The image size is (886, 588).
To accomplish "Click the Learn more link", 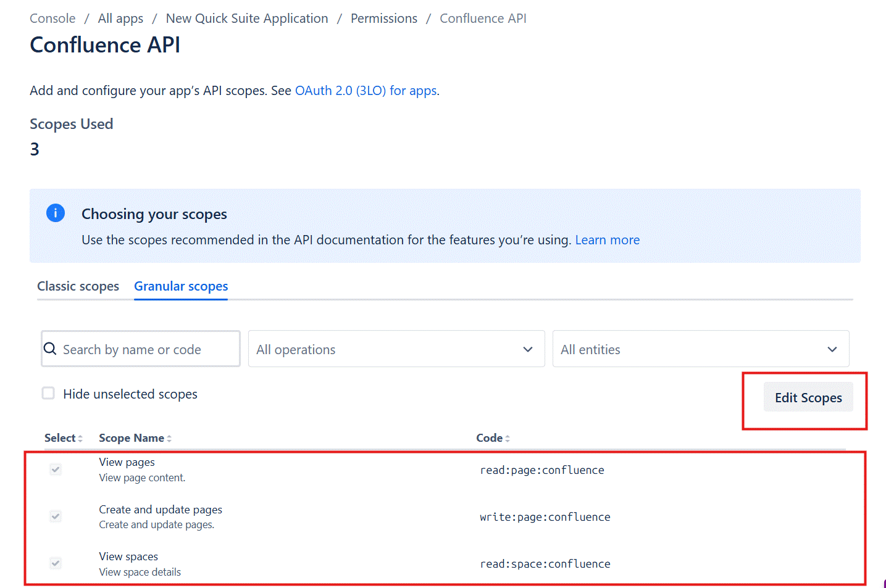I will tap(608, 240).
